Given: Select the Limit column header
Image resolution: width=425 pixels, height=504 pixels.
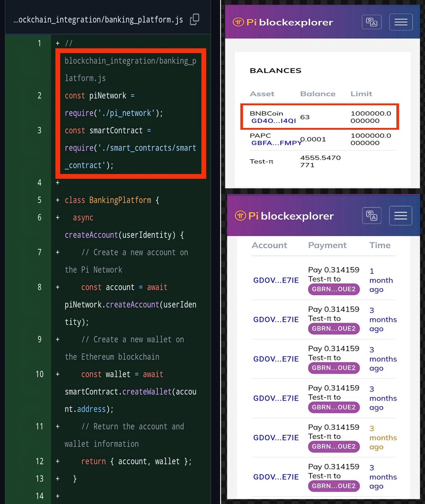Looking at the screenshot, I should pyautogui.click(x=361, y=94).
